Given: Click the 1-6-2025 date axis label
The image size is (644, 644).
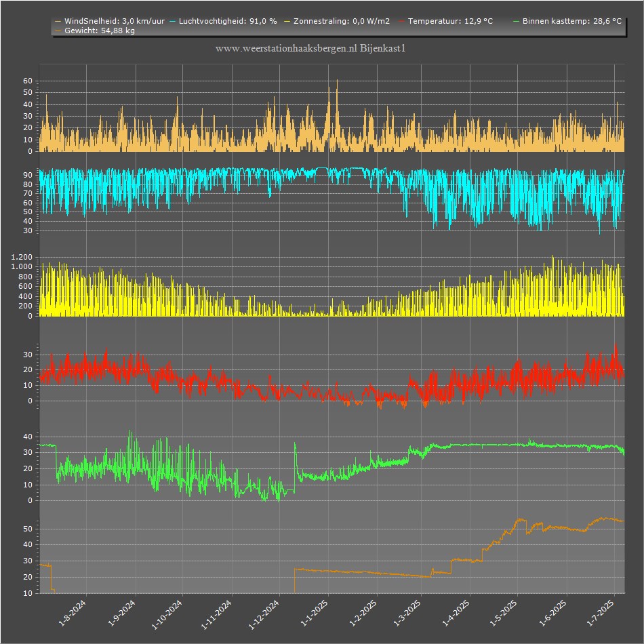Looking at the screenshot, I should (x=552, y=613).
